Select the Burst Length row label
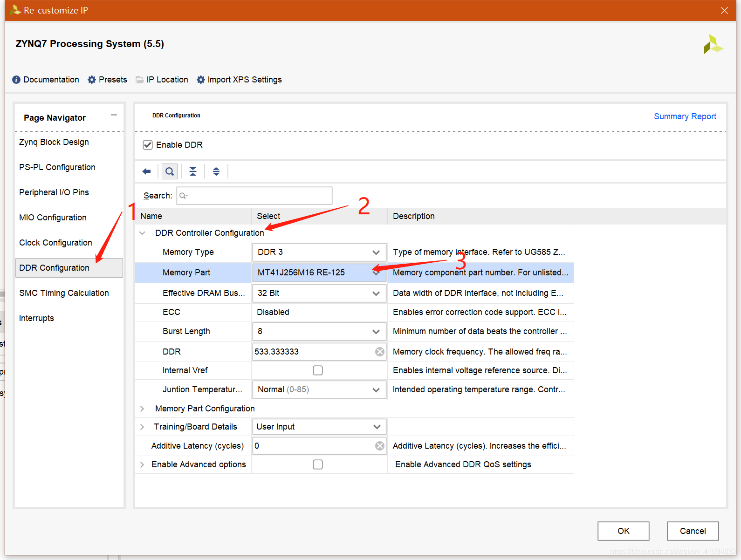 pyautogui.click(x=186, y=331)
